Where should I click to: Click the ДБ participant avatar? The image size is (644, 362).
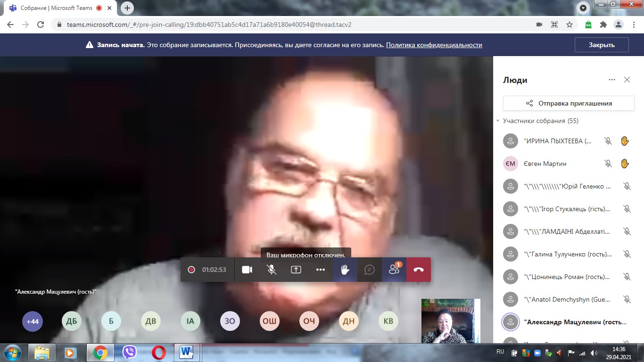click(72, 322)
